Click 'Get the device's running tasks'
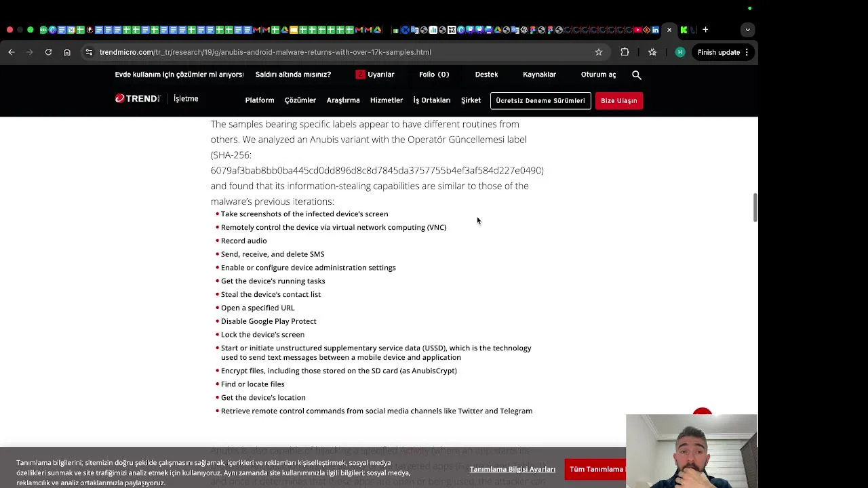Image resolution: width=868 pixels, height=488 pixels. (x=273, y=281)
